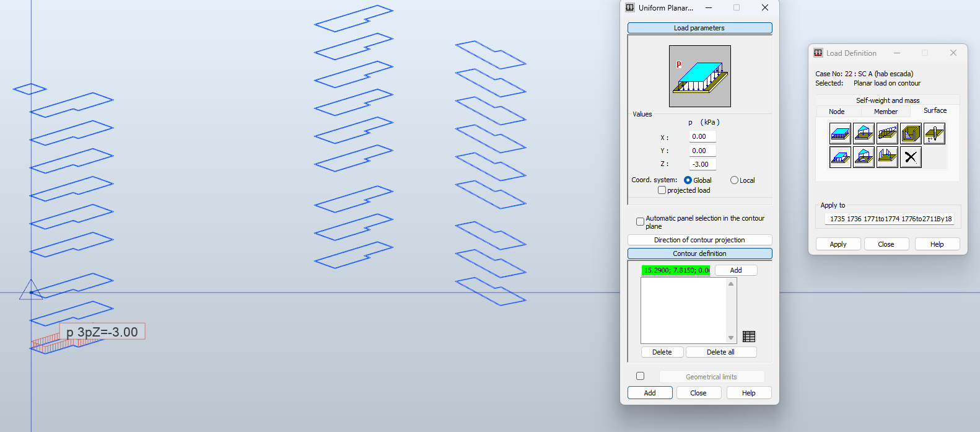
Task: Open Help in Uniform Planar dialog
Action: pyautogui.click(x=749, y=393)
